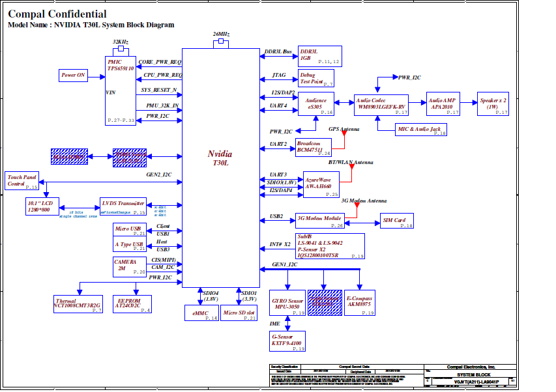Click the Thermal NCT1008CMT3R2G block
Viewport: 556px width, 392px height.
(78, 304)
